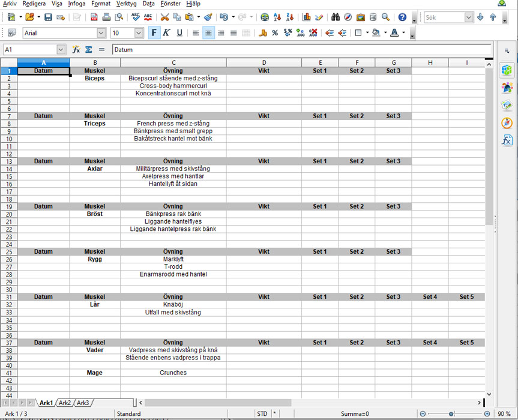Apply currency number format
The height and width of the screenshot is (420, 518).
263,32
